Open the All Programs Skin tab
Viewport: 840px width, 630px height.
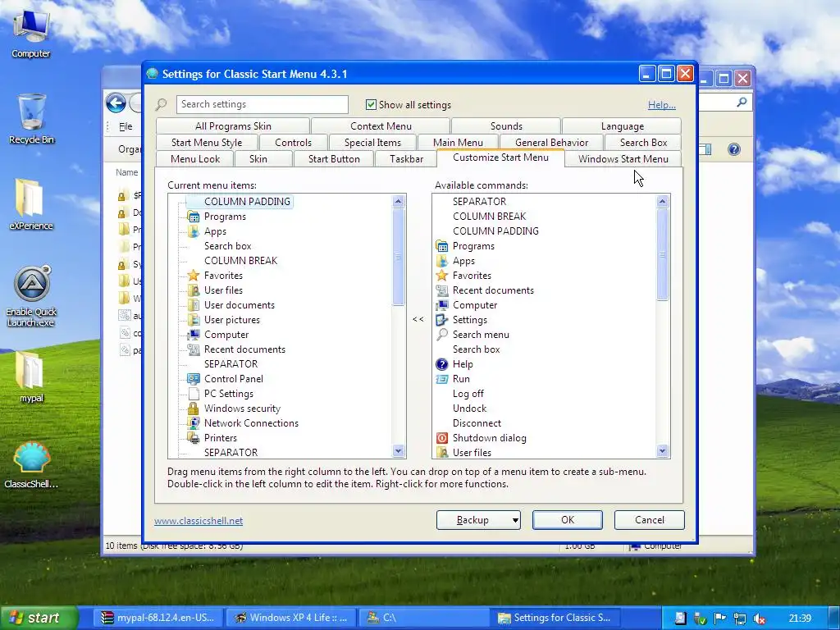pos(233,126)
